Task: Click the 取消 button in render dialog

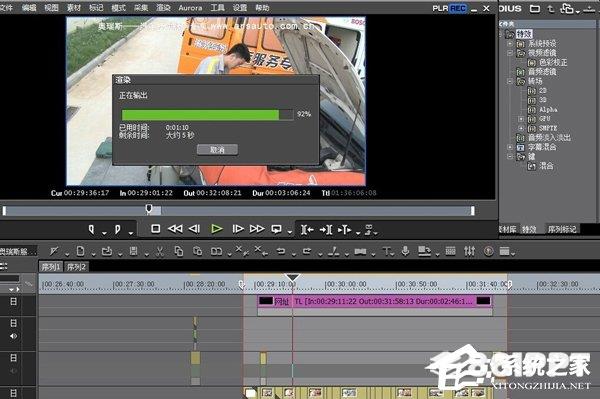Action: click(217, 150)
